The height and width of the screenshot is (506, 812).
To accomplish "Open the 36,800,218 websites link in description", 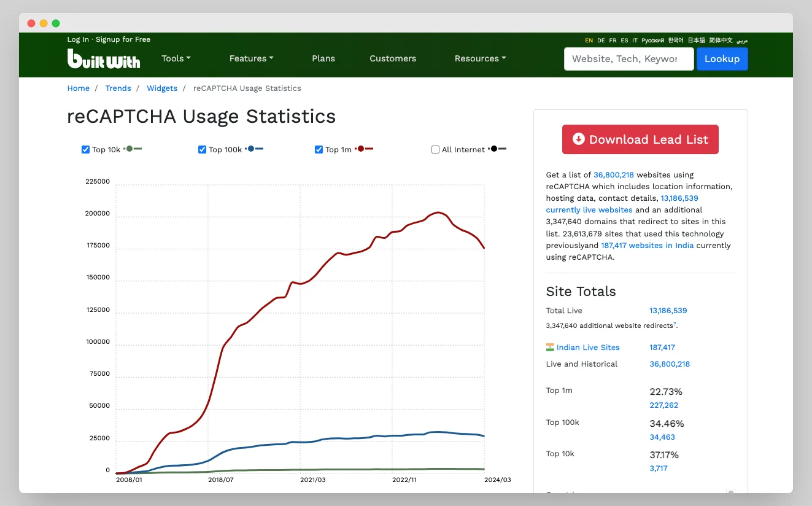I will [x=614, y=175].
